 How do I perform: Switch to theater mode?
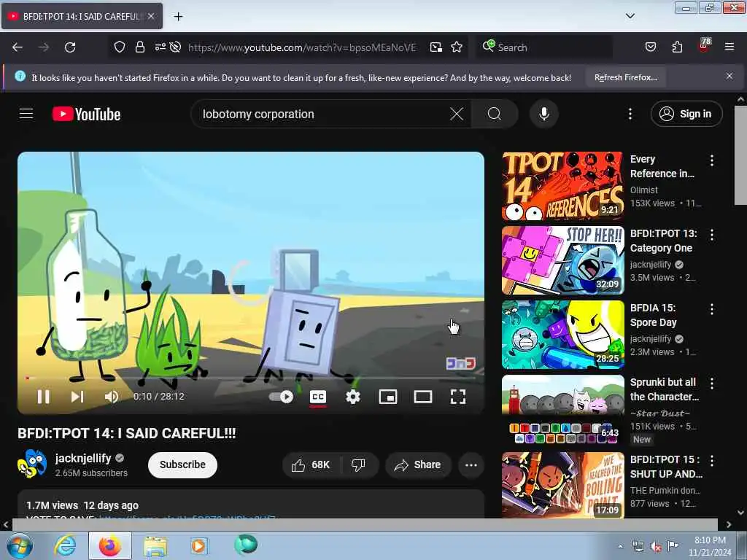point(423,397)
